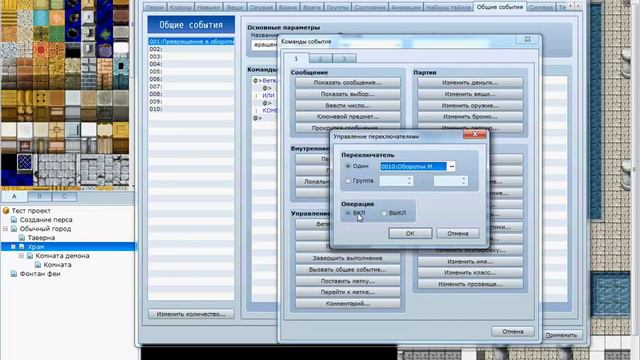The image size is (640, 360).
Task: Select the Один radio button
Action: click(348, 166)
